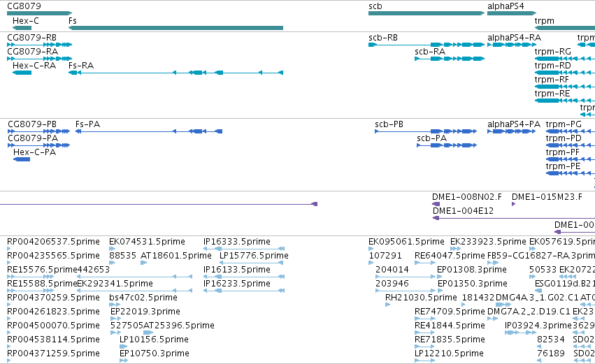This screenshot has width=595, height=364.
Task: Select the scb-RA transcript label
Action: coord(430,52)
